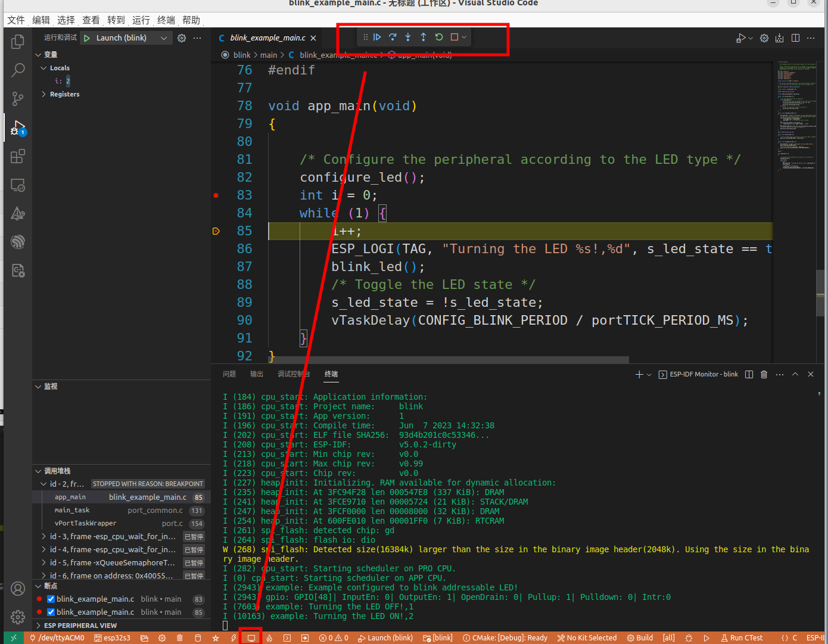Click Step Into in debug toolbar
Screen dimensions: 828x644
(x=408, y=37)
